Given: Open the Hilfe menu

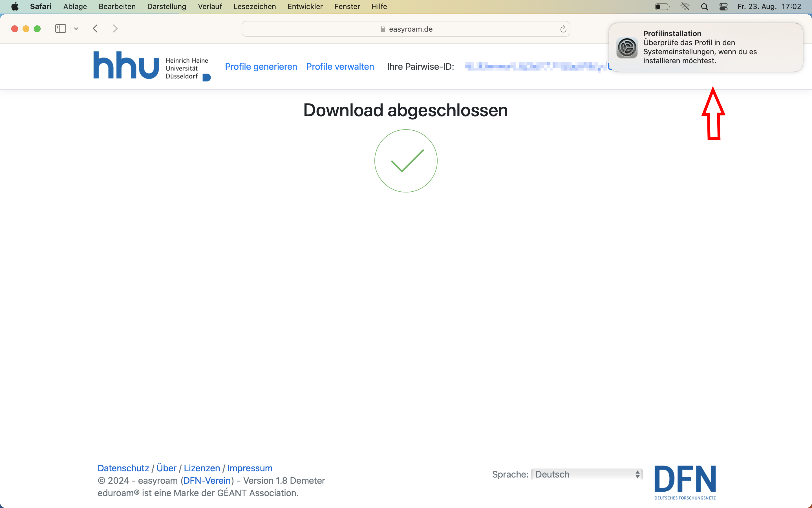Looking at the screenshot, I should [x=379, y=6].
